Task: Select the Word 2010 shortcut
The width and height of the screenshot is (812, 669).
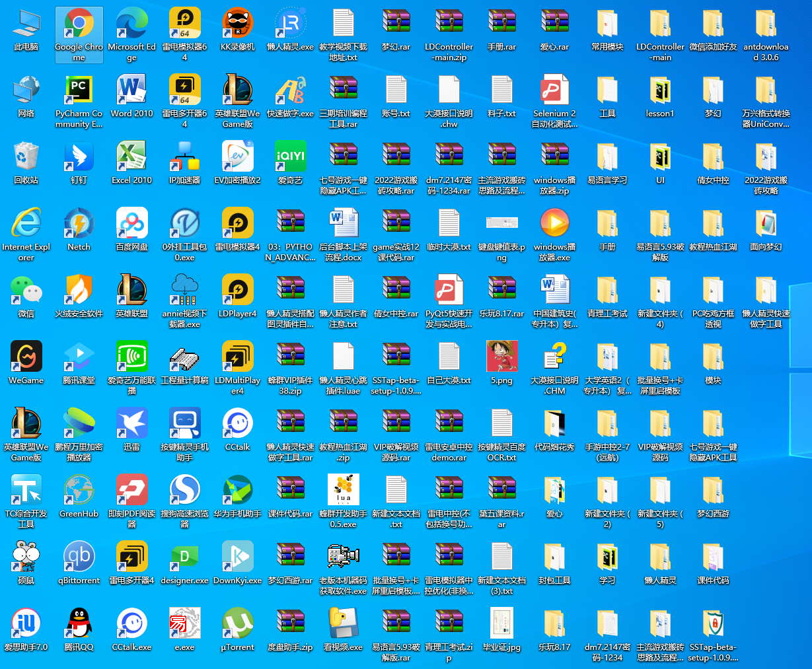Action: point(132,97)
